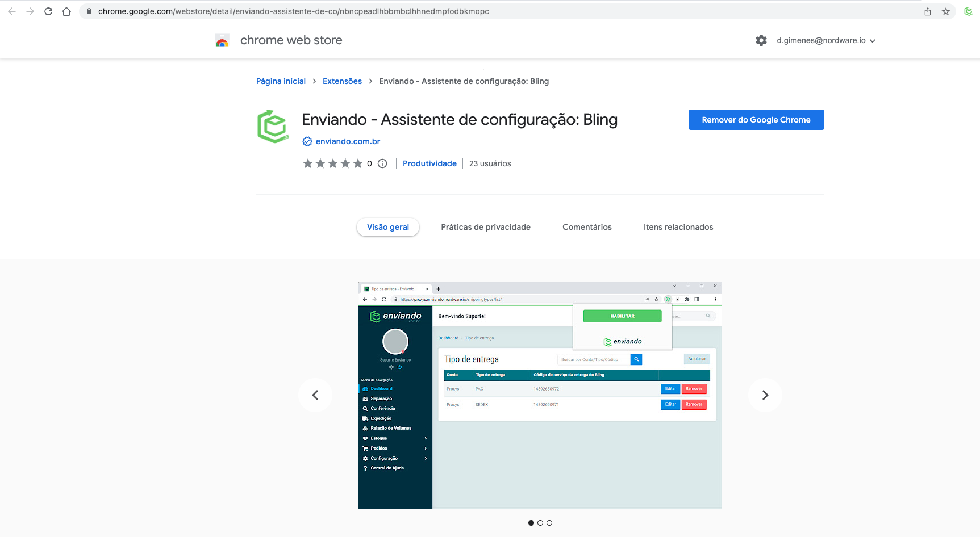Go back with browser back arrow
The height and width of the screenshot is (537, 980).
click(x=12, y=11)
